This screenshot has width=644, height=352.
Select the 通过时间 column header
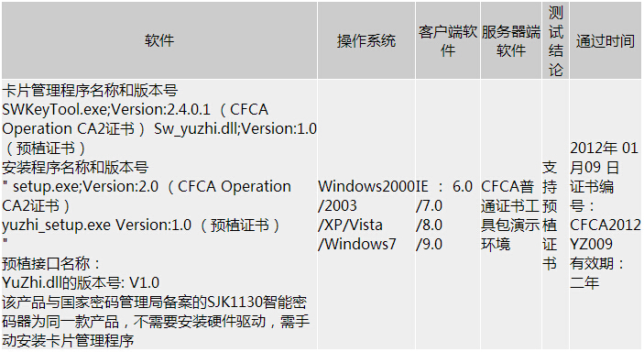click(x=605, y=40)
